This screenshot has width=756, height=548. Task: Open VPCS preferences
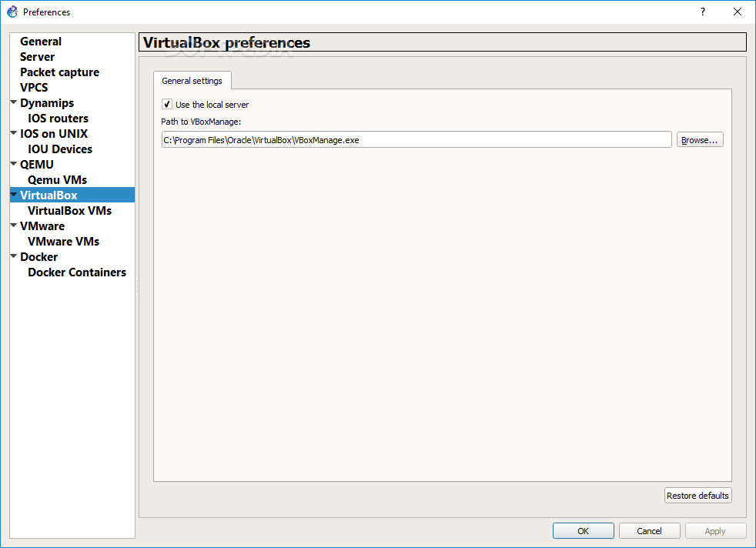[34, 88]
